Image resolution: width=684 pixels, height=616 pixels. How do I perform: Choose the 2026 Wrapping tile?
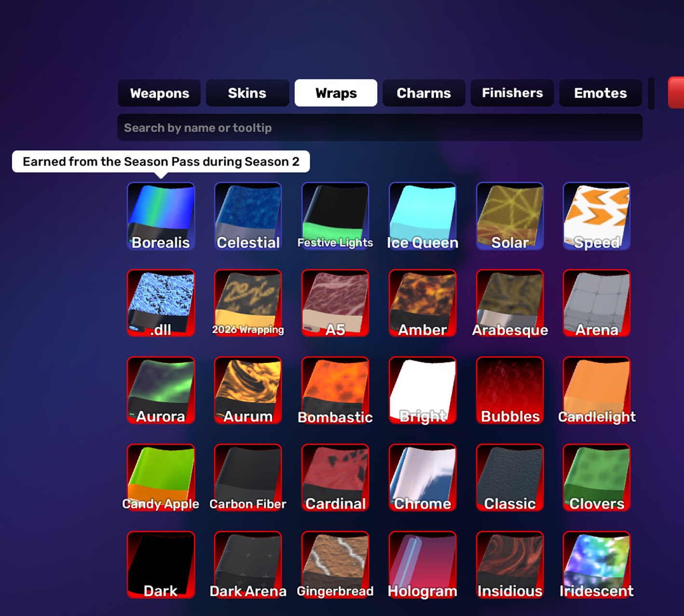[x=248, y=303]
